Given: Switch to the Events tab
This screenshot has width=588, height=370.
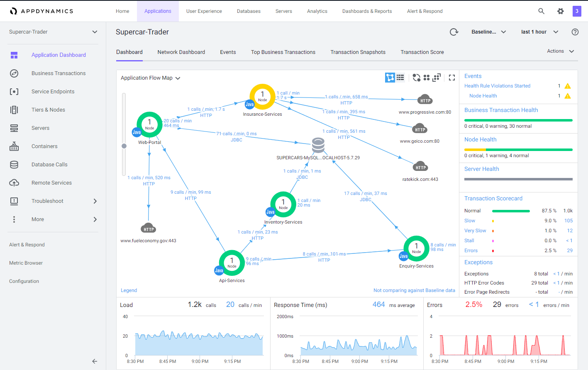Looking at the screenshot, I should pyautogui.click(x=228, y=52).
